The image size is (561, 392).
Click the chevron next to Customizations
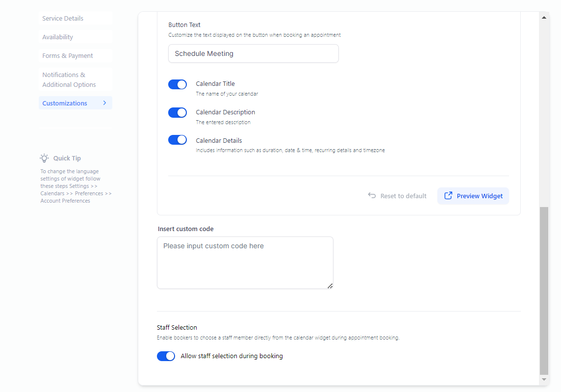[104, 103]
